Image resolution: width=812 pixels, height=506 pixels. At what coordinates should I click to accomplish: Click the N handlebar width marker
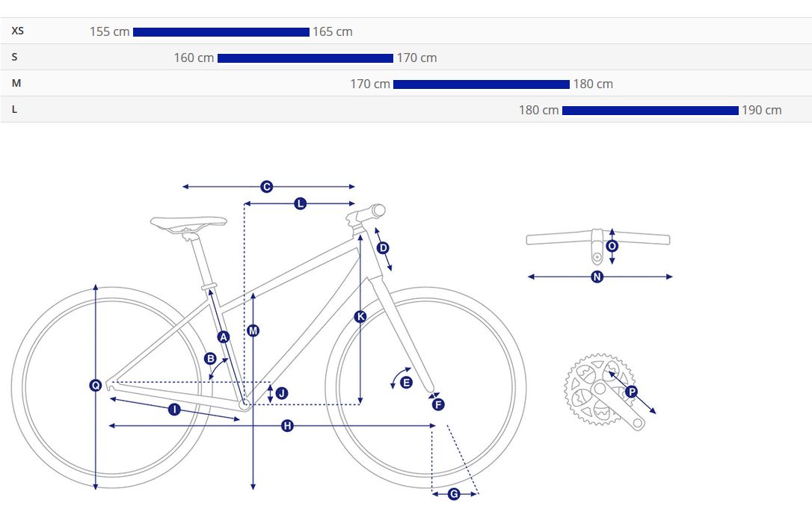point(597,277)
